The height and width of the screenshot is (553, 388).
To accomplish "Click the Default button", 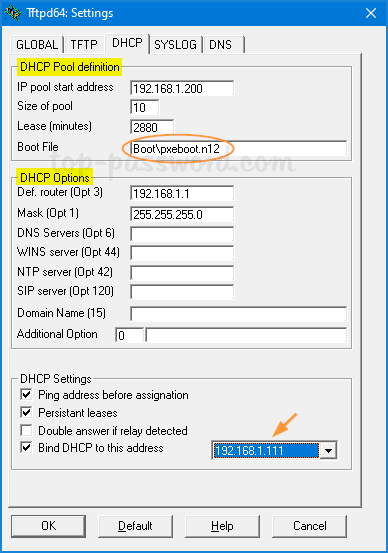I will tap(135, 526).
